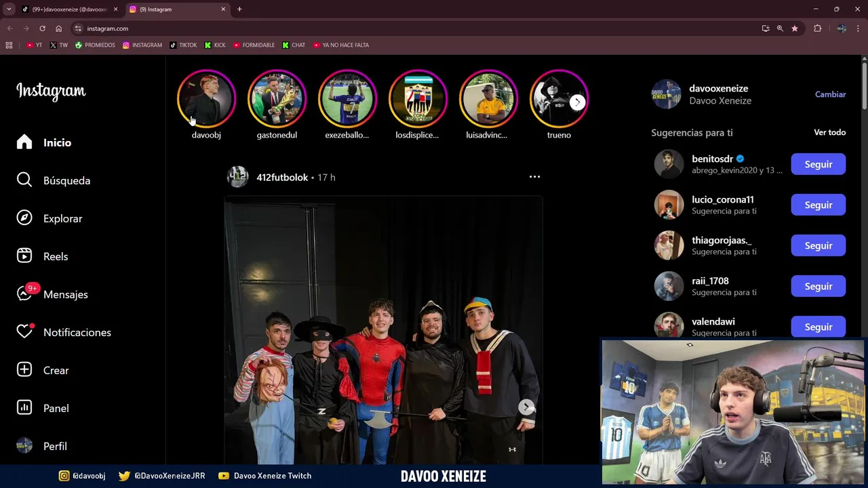
Task: Click the Instagram logo
Action: click(51, 91)
